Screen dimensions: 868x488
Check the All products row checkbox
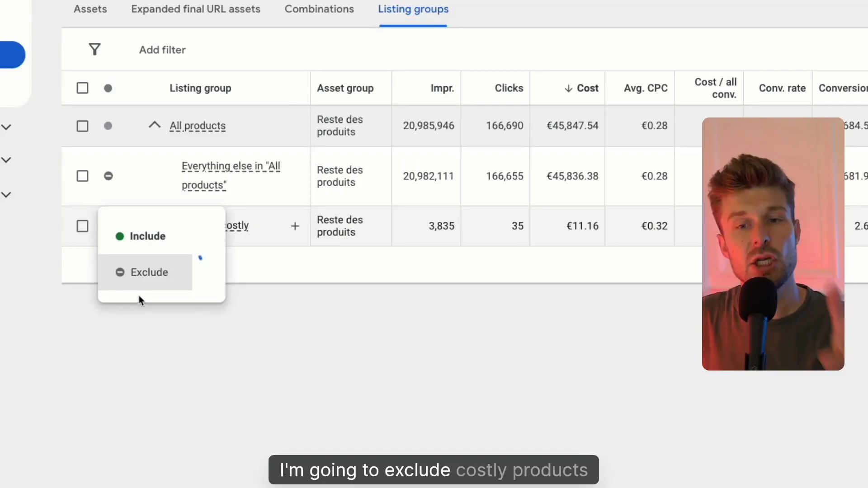[82, 126]
